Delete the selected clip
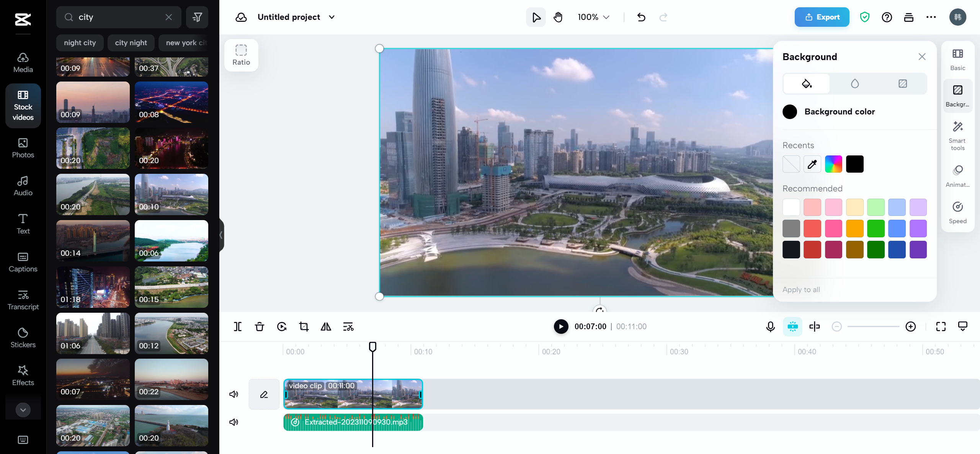This screenshot has width=980, height=454. click(x=260, y=327)
